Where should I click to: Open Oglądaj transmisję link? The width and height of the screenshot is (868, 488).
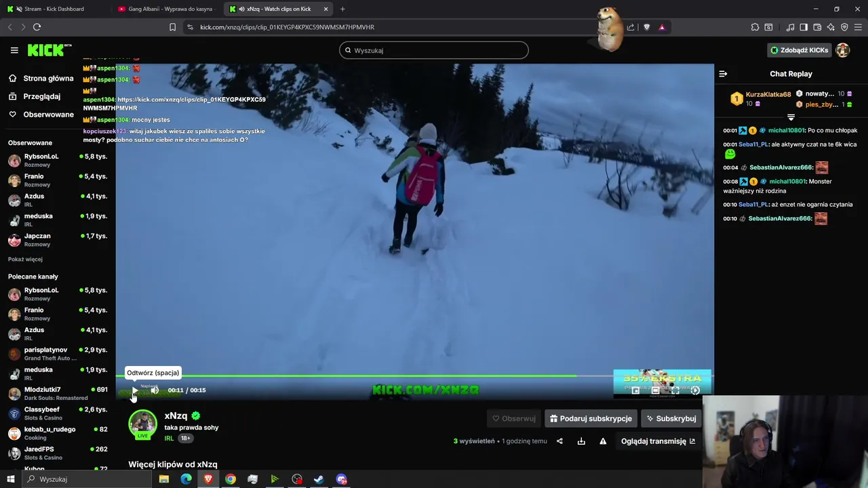pos(658,441)
